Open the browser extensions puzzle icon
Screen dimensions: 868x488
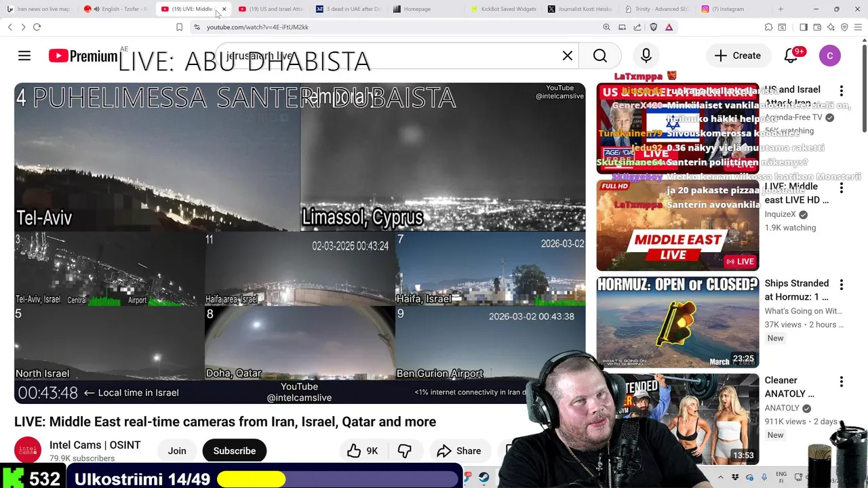coord(768,27)
